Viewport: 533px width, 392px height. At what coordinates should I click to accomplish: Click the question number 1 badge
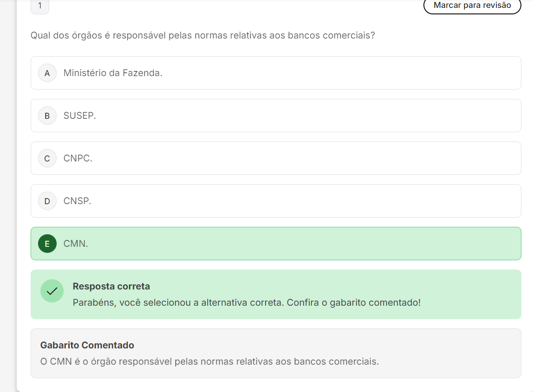tap(40, 6)
